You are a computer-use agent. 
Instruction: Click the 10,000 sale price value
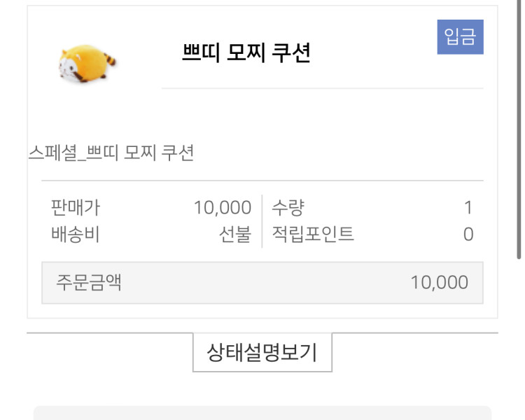point(222,207)
